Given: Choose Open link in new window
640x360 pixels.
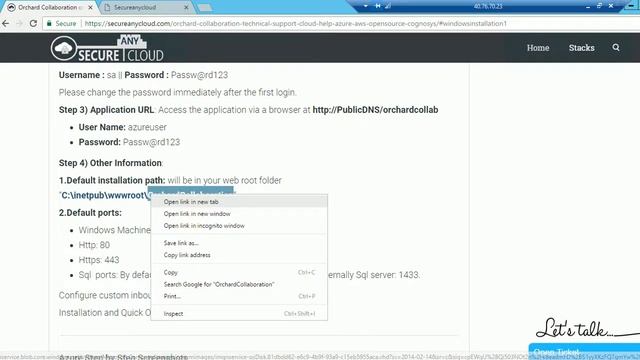Looking at the screenshot, I should tap(239, 213).
